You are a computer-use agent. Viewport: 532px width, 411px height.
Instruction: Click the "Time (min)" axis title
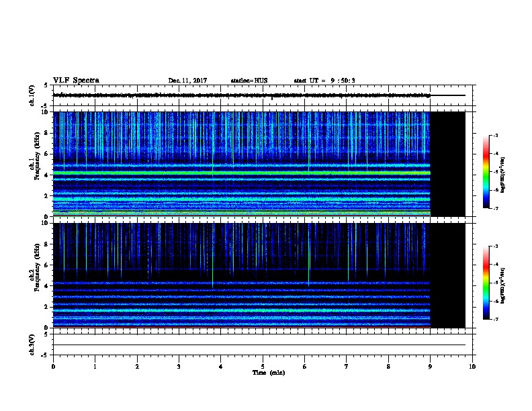[269, 373]
